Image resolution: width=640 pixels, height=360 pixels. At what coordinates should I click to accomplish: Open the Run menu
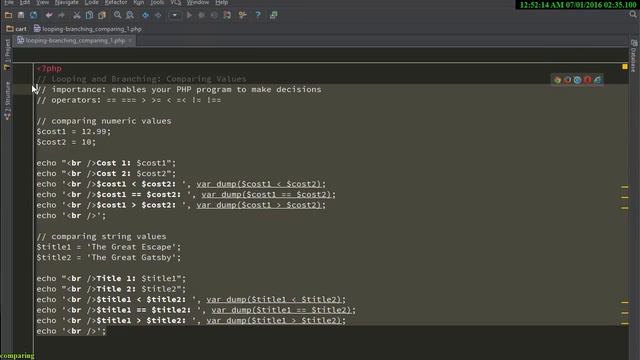[139, 2]
